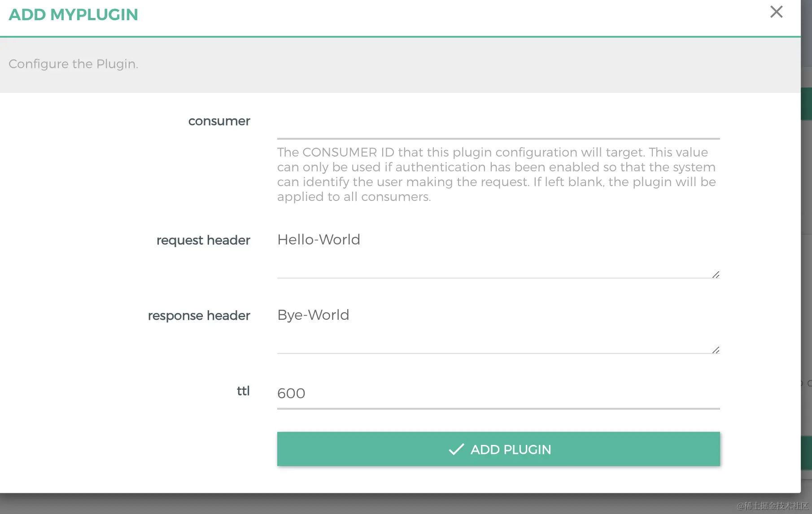812x514 pixels.
Task: Click the checkmark icon on Add Plugin
Action: [456, 449]
